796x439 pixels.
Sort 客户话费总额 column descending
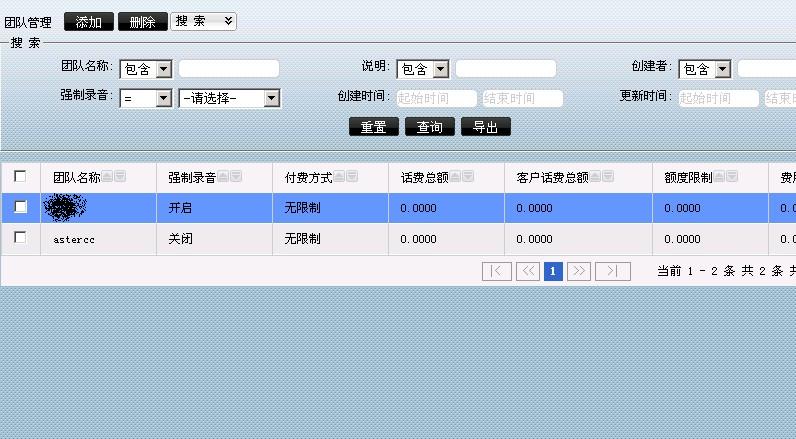[x=608, y=177]
